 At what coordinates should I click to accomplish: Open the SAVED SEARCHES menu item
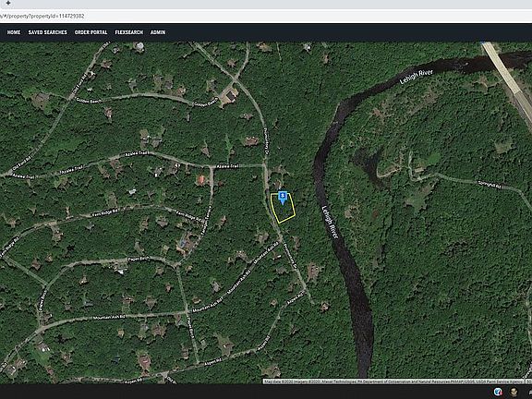click(47, 32)
